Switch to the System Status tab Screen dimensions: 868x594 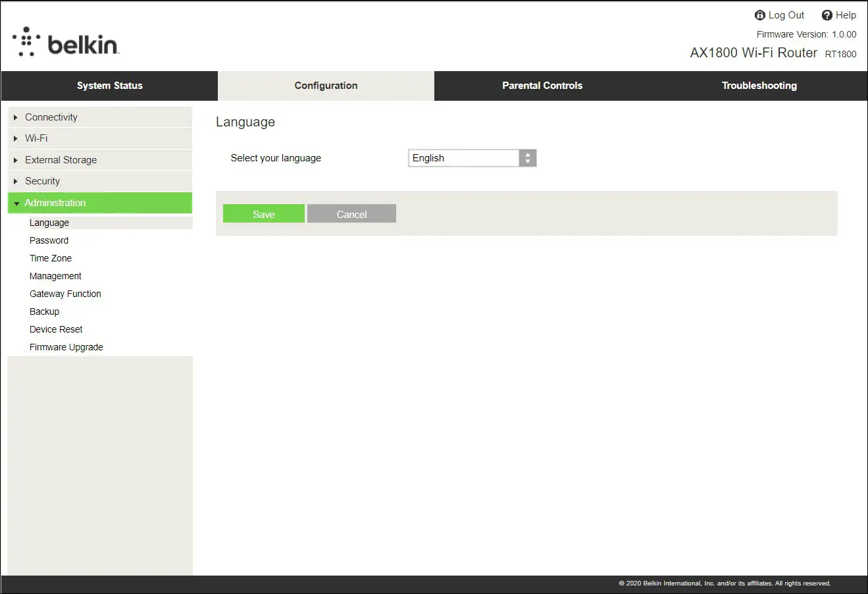109,86
